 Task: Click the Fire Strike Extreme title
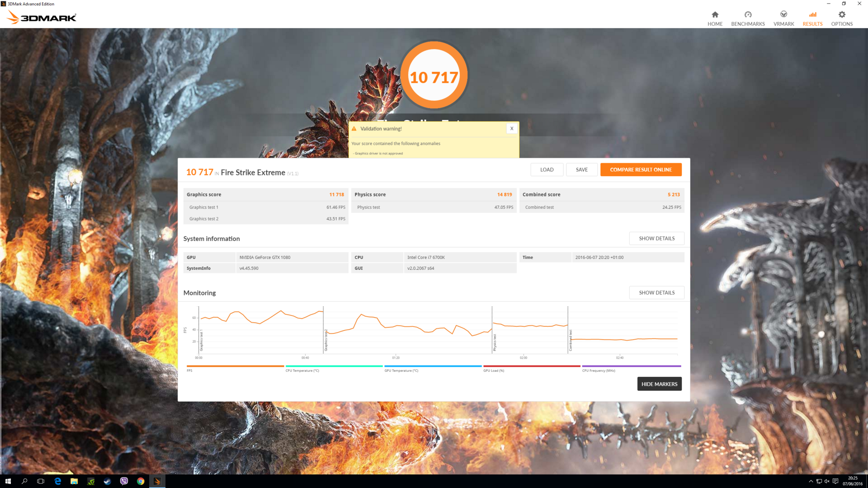click(253, 172)
